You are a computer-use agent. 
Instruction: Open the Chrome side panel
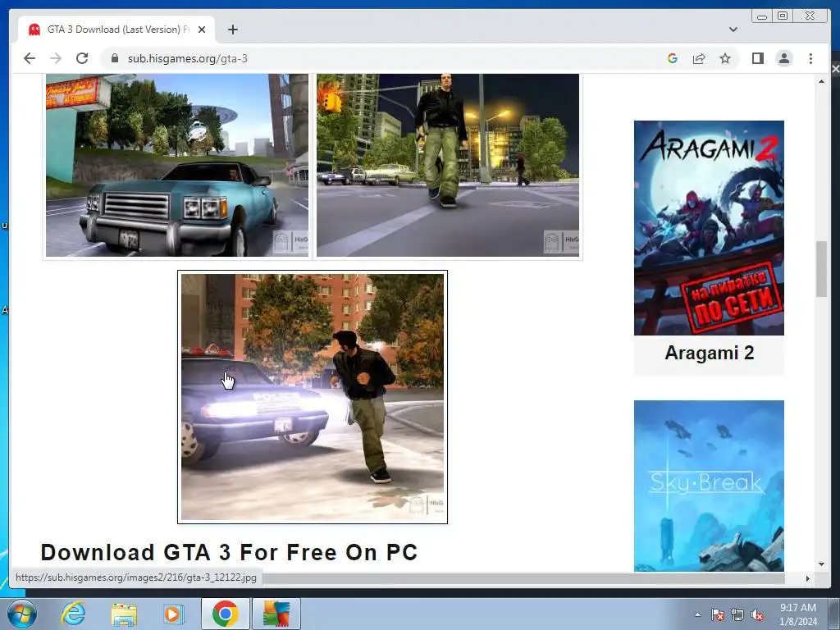click(x=757, y=58)
